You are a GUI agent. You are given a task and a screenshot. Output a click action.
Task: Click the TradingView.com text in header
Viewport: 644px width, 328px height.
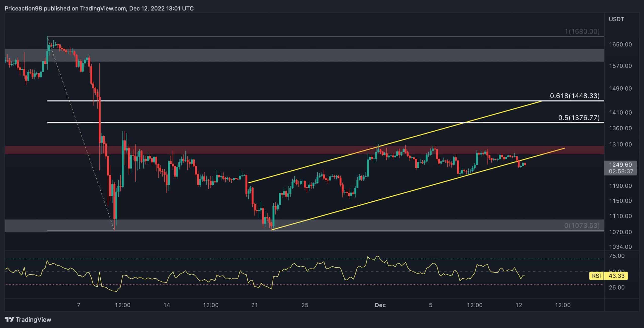[103, 9]
